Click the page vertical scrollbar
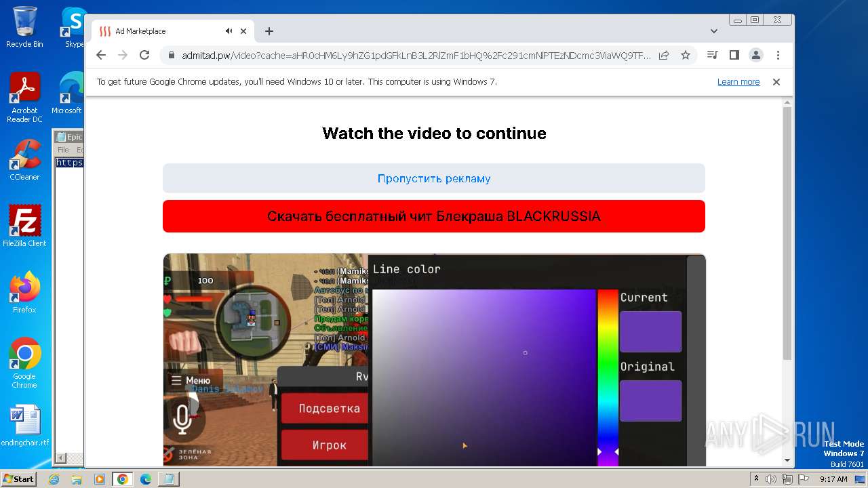This screenshot has width=868, height=488. [x=787, y=234]
